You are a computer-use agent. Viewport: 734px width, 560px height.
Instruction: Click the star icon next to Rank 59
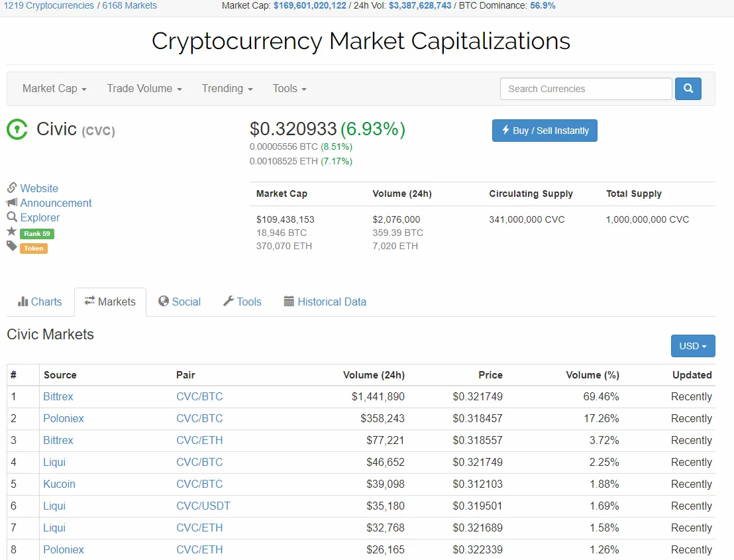[12, 231]
